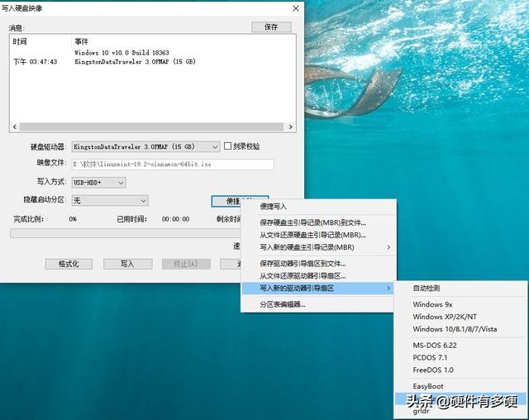
Task: Click the submenu arrow beside 写入新的硬盘主引导记录(MBR)
Action: [388, 247]
